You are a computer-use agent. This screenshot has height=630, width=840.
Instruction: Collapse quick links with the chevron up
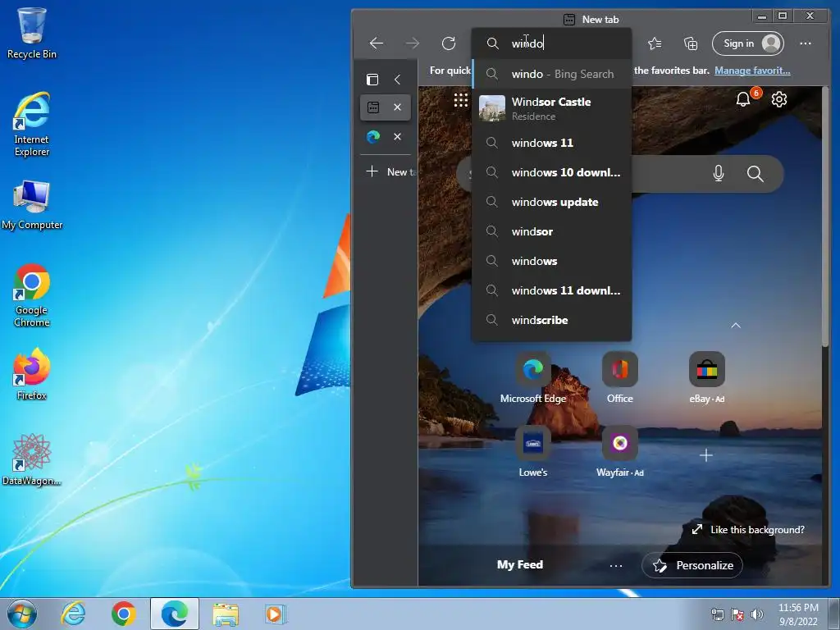(736, 325)
